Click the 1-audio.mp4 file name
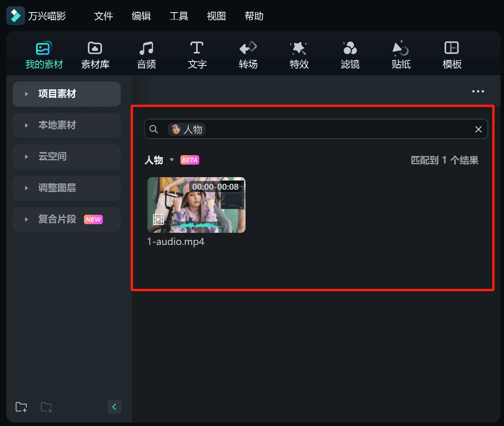The height and width of the screenshot is (426, 504). point(176,241)
